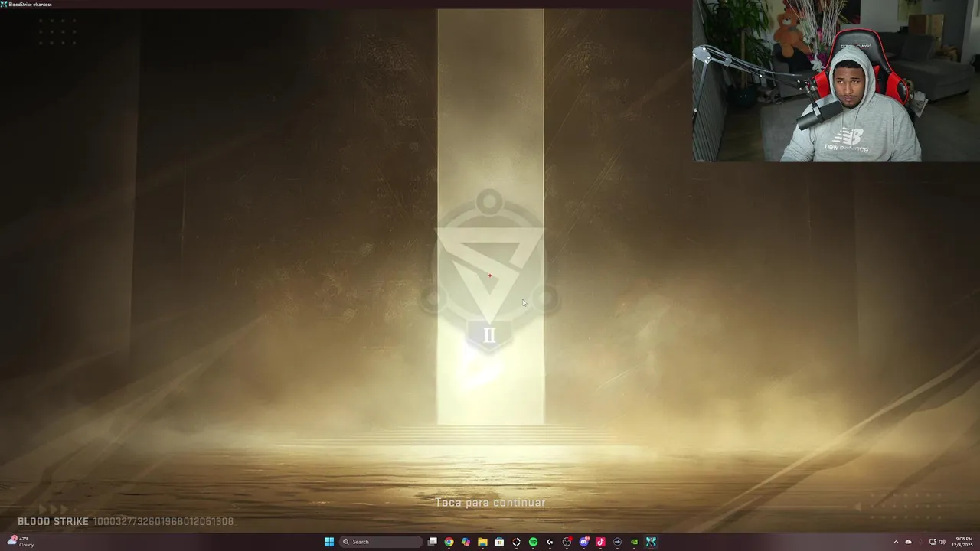Open File Explorer from taskbar

click(x=482, y=542)
